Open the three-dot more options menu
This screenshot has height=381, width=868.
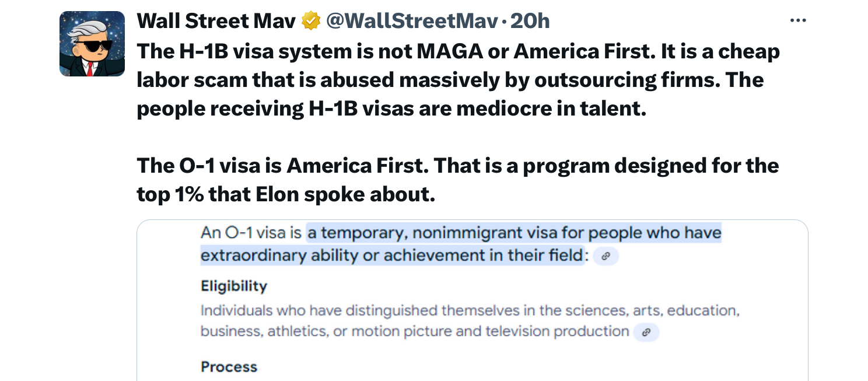[797, 21]
